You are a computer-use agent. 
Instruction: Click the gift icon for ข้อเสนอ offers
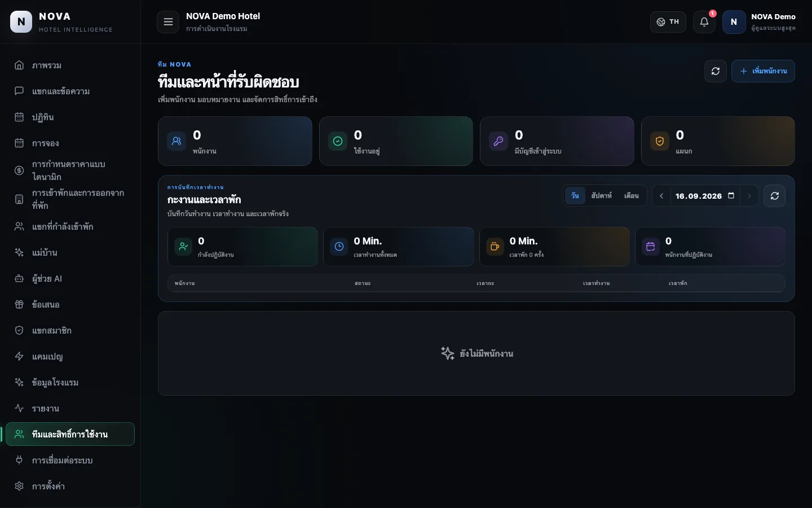(19, 305)
